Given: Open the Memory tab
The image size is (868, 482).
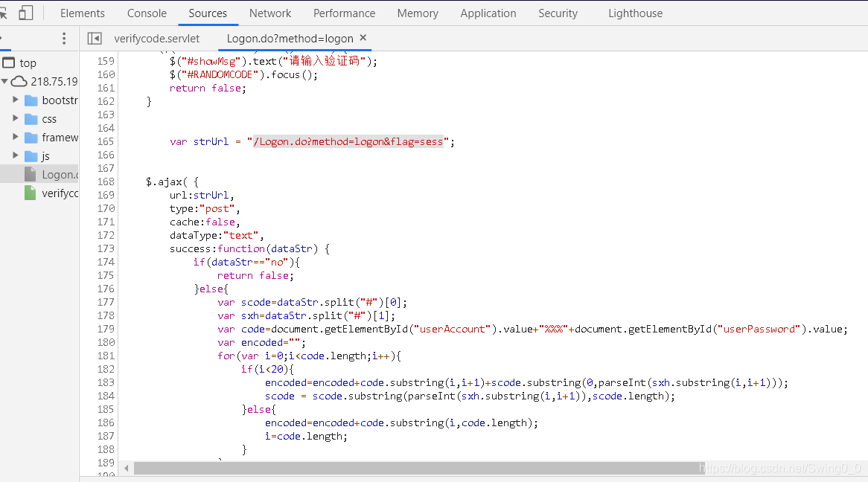Looking at the screenshot, I should [x=418, y=13].
